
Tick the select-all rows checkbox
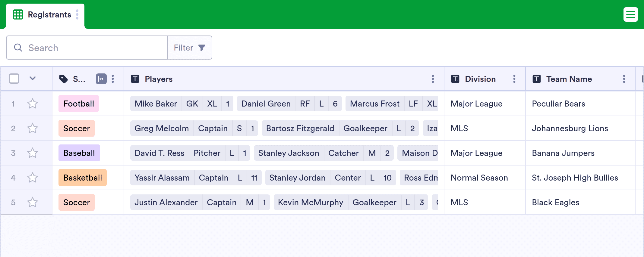pyautogui.click(x=14, y=79)
